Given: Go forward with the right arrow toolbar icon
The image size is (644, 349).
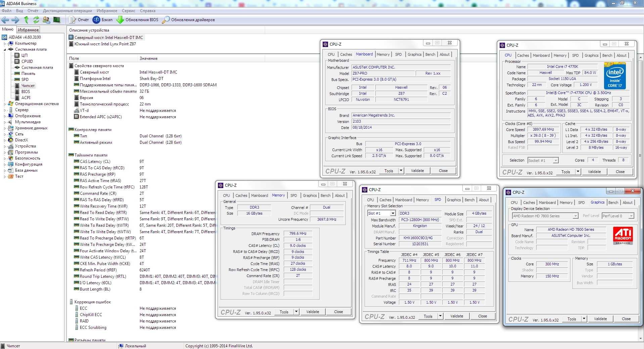Looking at the screenshot, I should (15, 20).
